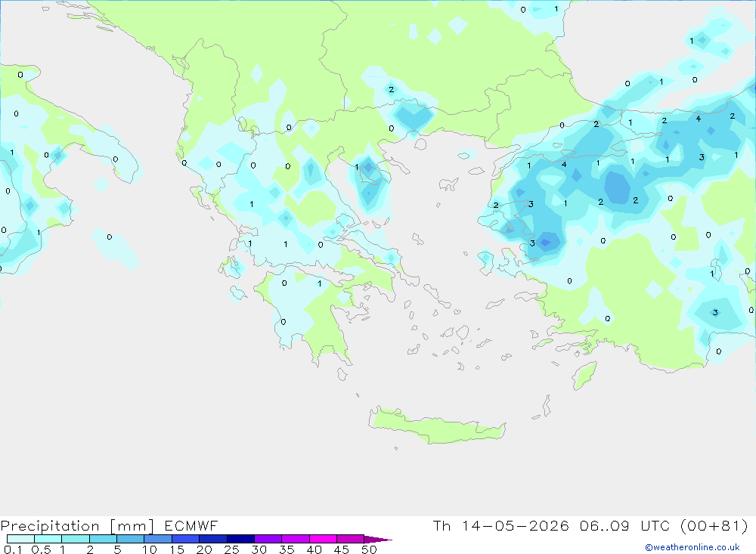This screenshot has width=756, height=554.
Task: Open the weatheronline.co.uk copyright link
Action: (692, 547)
